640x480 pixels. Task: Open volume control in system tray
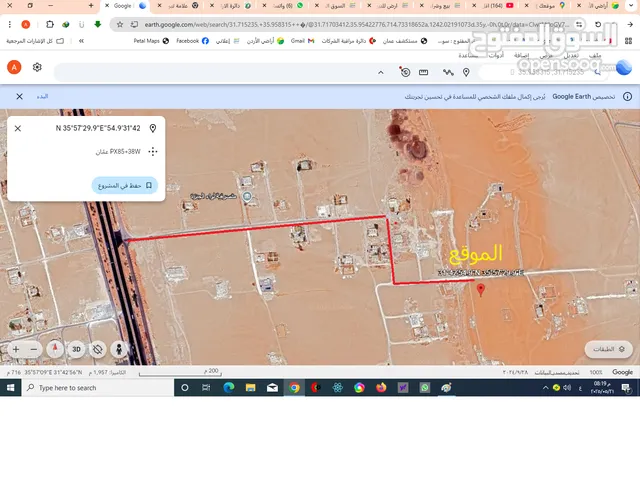[567, 388]
